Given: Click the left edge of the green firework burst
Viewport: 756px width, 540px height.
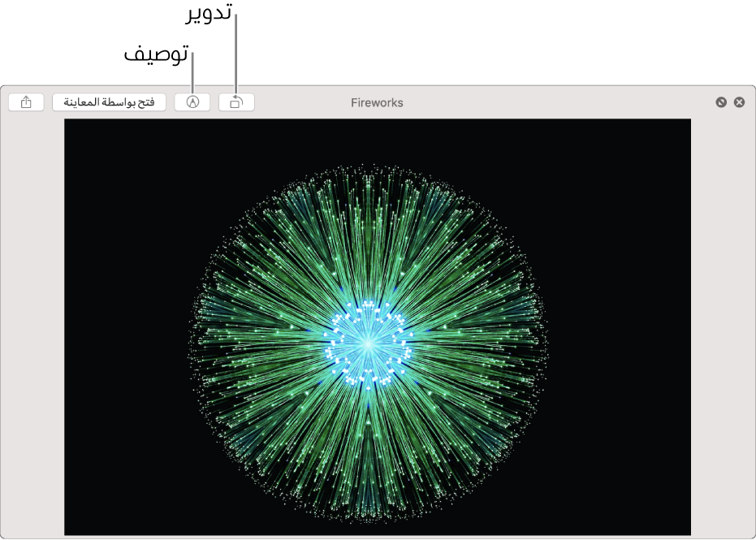Looking at the screenshot, I should point(195,345).
